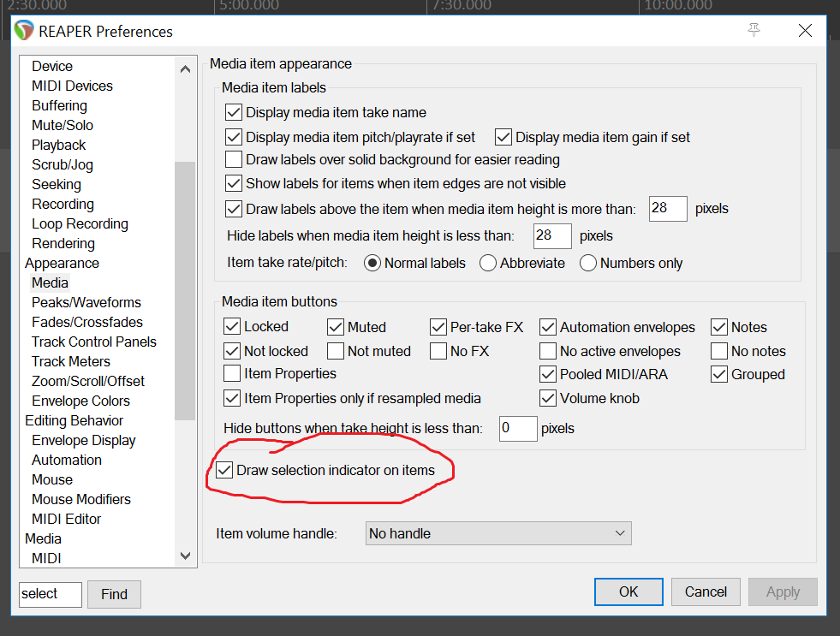Toggle the Grouped checkbox
This screenshot has height=636, width=840.
click(x=719, y=374)
